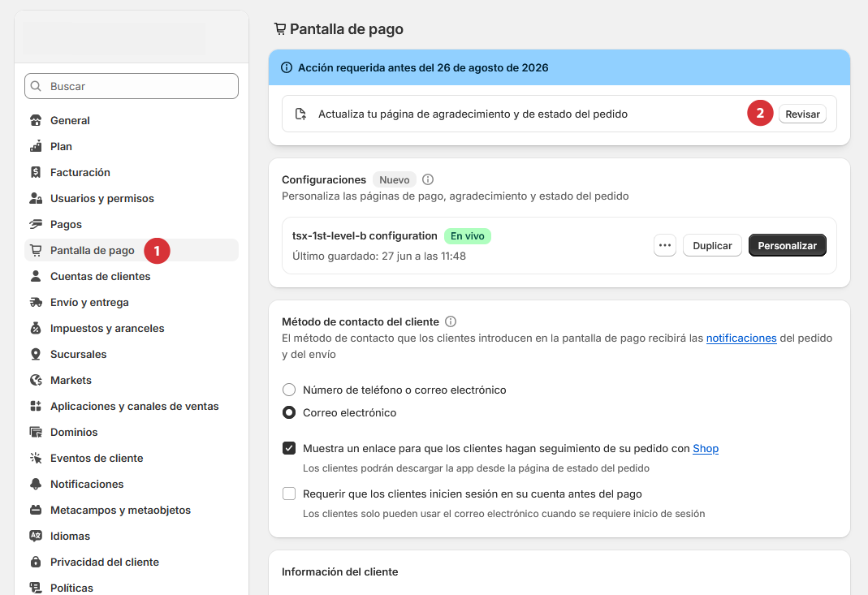
Task: Open the Idiomas section
Action: tap(70, 536)
